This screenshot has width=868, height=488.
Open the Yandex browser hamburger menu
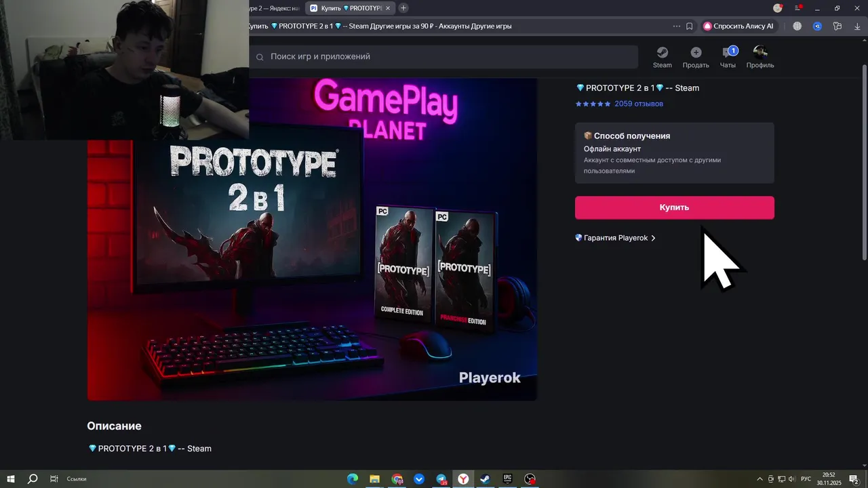[x=798, y=8]
